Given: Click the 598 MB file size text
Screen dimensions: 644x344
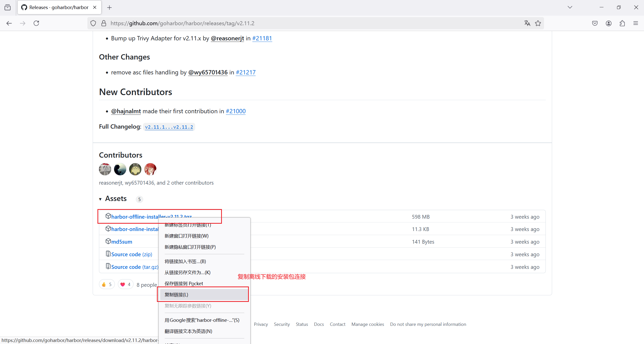Looking at the screenshot, I should tap(421, 217).
